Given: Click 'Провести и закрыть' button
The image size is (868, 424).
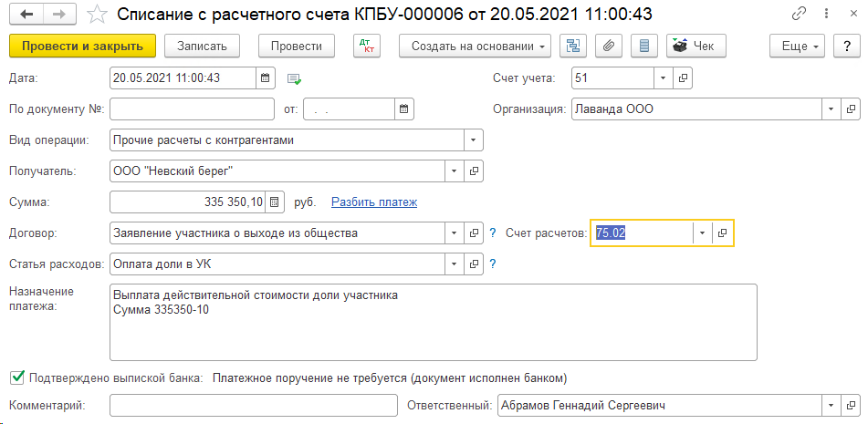Looking at the screenshot, I should point(82,46).
